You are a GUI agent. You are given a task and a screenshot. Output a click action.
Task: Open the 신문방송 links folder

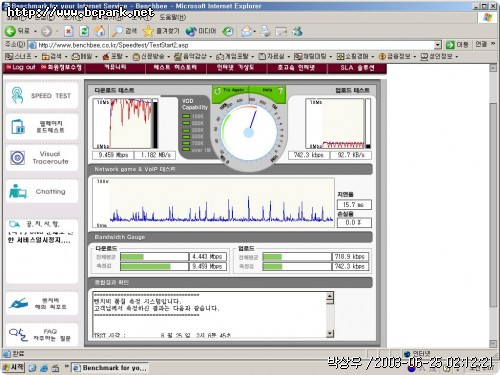point(151,56)
